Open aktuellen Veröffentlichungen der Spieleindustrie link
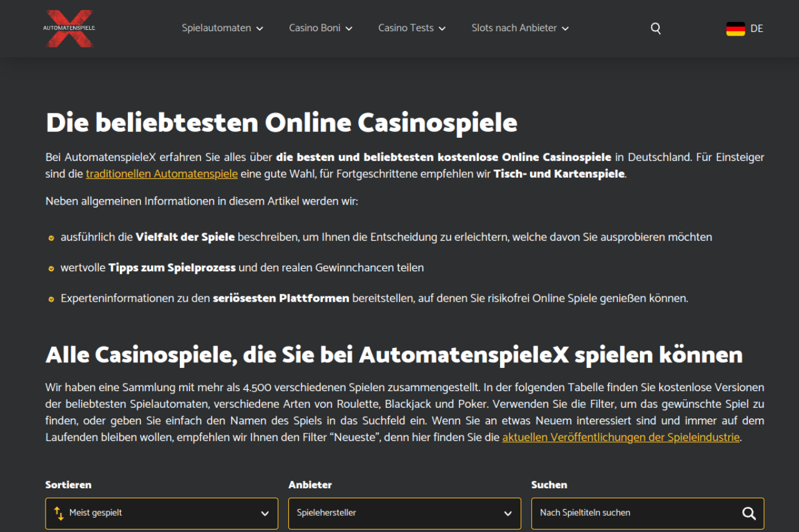Image resolution: width=799 pixels, height=532 pixels. pyautogui.click(x=620, y=437)
